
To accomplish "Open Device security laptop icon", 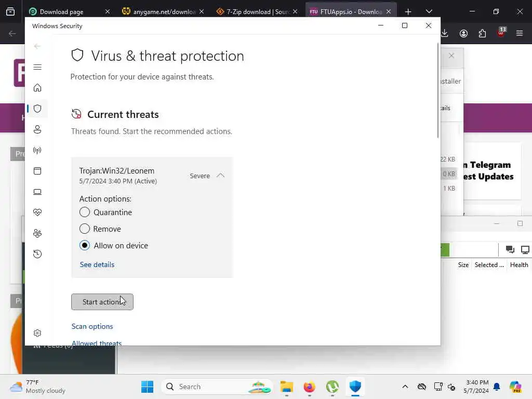I will point(37,192).
